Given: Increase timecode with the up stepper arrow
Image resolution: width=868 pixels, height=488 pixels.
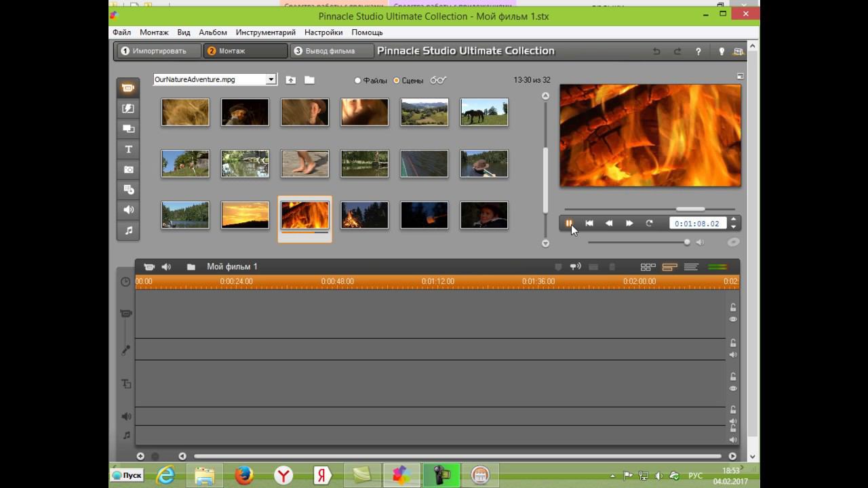Looking at the screenshot, I should click(733, 220).
